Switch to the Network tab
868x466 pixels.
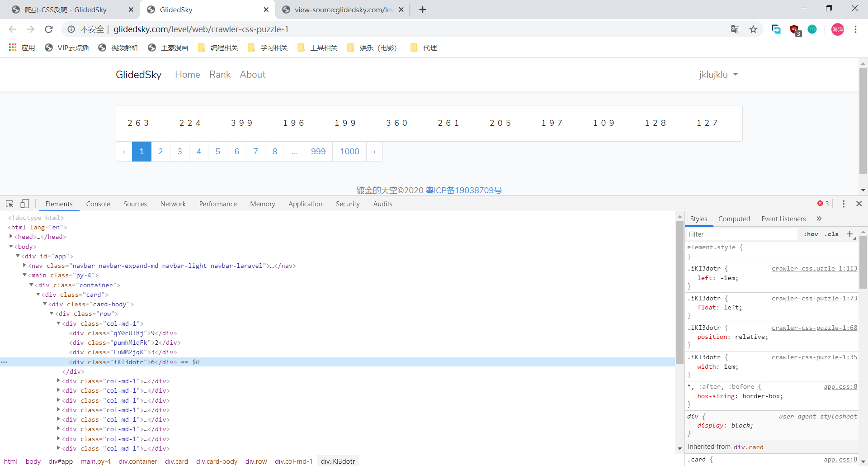173,204
